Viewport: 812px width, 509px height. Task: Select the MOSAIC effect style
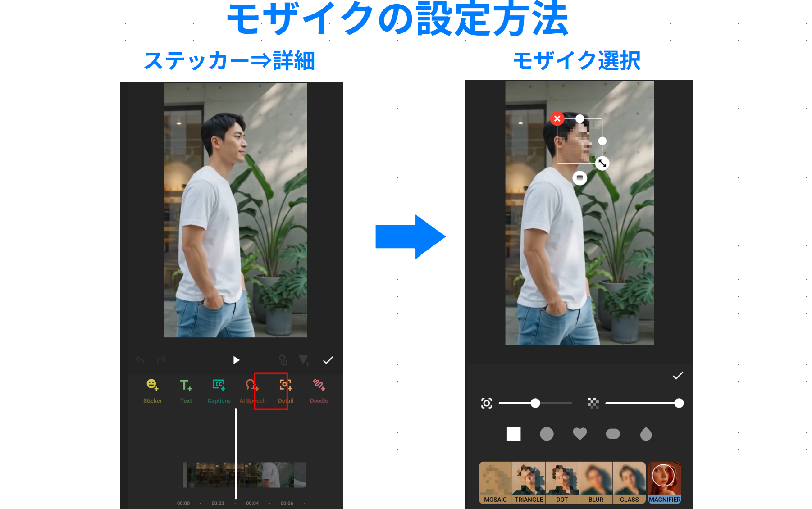click(x=495, y=482)
